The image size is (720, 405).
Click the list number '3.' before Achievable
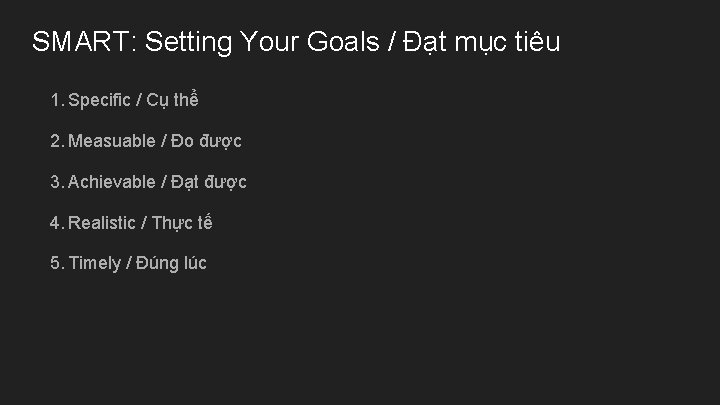[57, 182]
